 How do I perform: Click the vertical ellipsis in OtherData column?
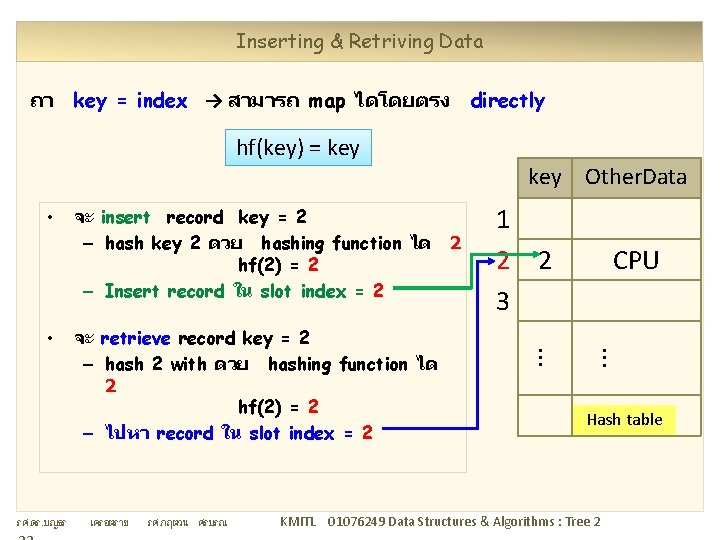pyautogui.click(x=605, y=357)
